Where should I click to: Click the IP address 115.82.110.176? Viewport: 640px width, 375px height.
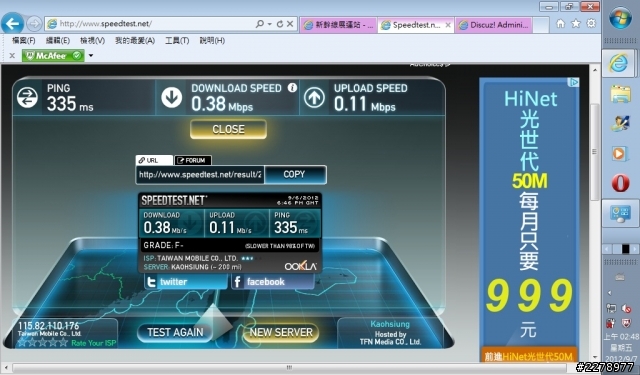[x=49, y=326]
